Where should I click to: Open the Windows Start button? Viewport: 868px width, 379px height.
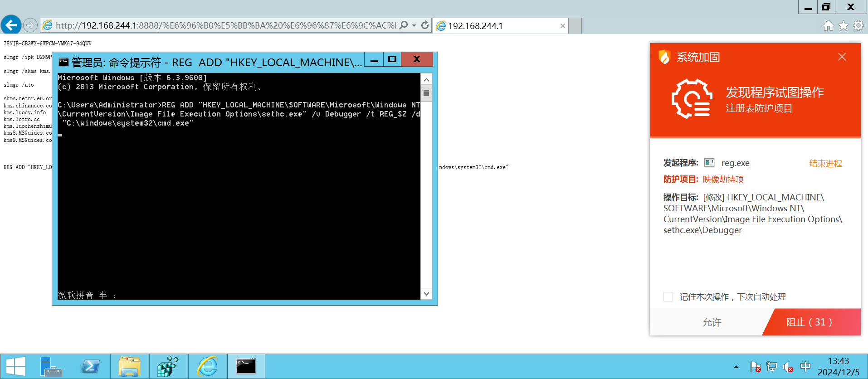[16, 366]
